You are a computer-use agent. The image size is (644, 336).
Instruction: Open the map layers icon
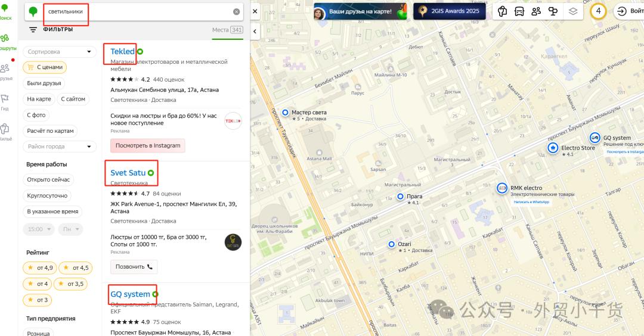572,11
